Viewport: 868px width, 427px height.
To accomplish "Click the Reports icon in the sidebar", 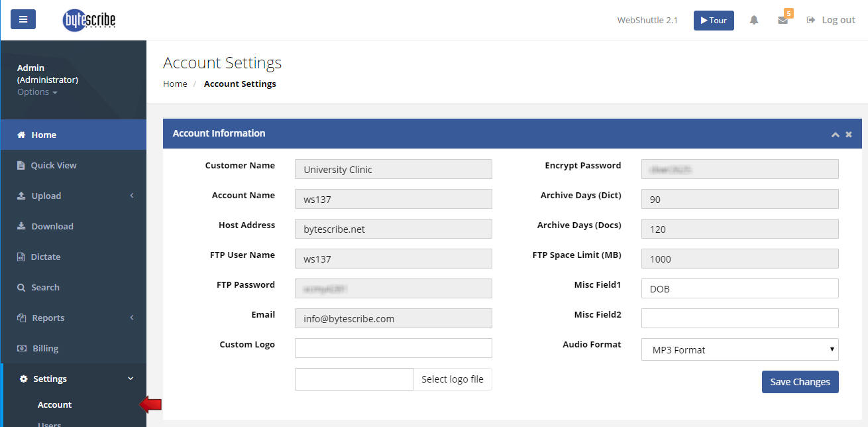I will click(21, 318).
